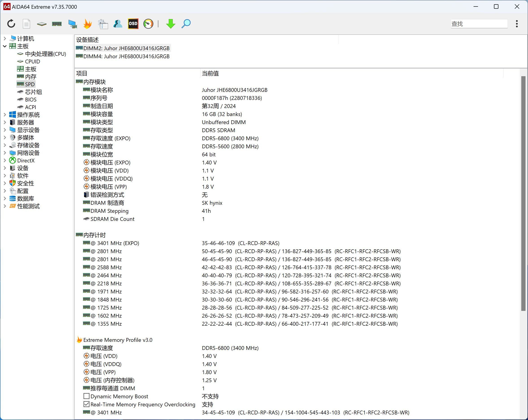
Task: Click the network computer toolbar icon
Action: (72, 24)
